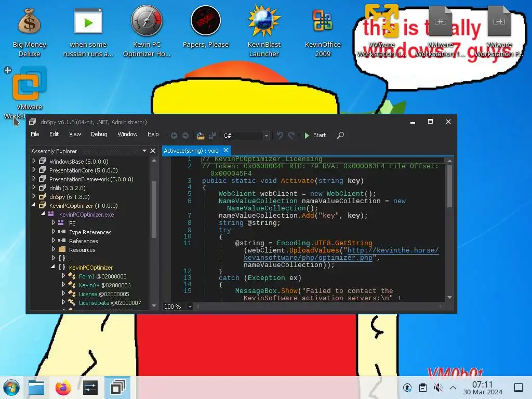Click the Save All toolbar icon
532x399 pixels.
pyautogui.click(x=212, y=136)
